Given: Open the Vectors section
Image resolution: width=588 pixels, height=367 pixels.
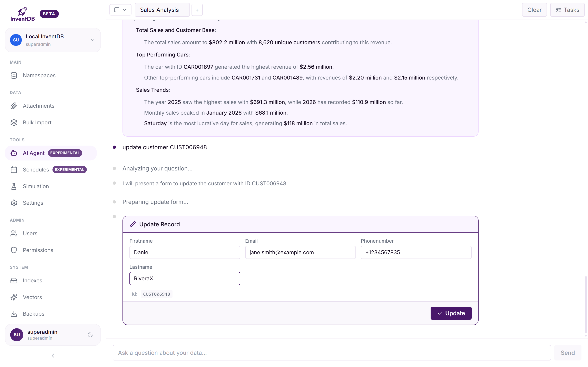Looking at the screenshot, I should pyautogui.click(x=32, y=297).
